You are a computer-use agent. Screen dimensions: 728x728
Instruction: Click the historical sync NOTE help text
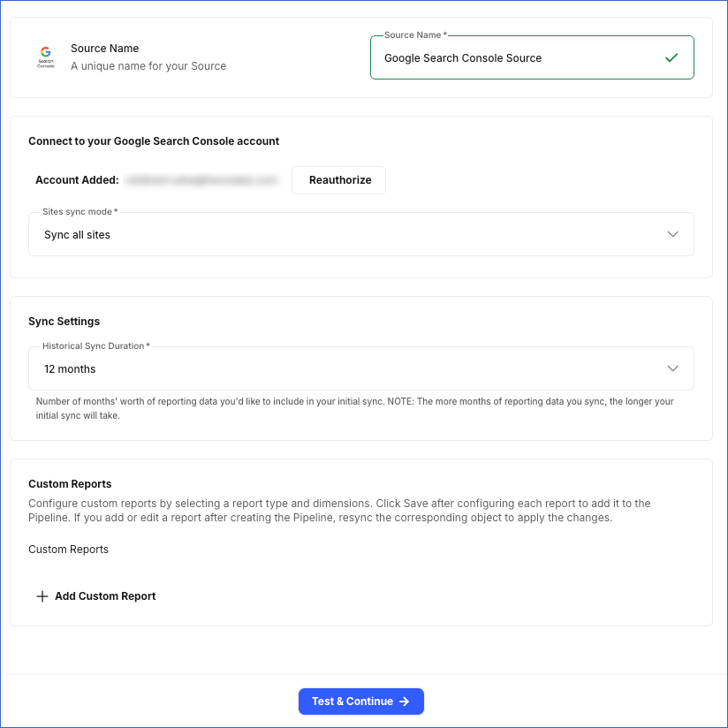point(354,408)
